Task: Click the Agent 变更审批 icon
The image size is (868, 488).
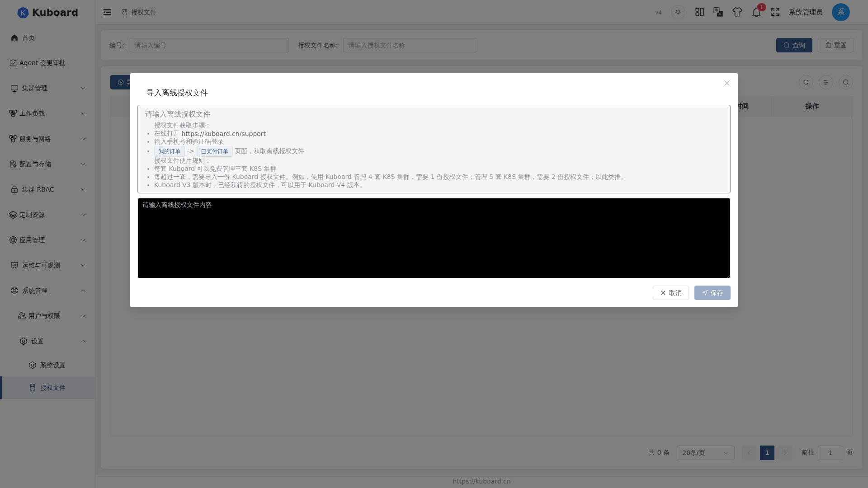Action: click(13, 63)
